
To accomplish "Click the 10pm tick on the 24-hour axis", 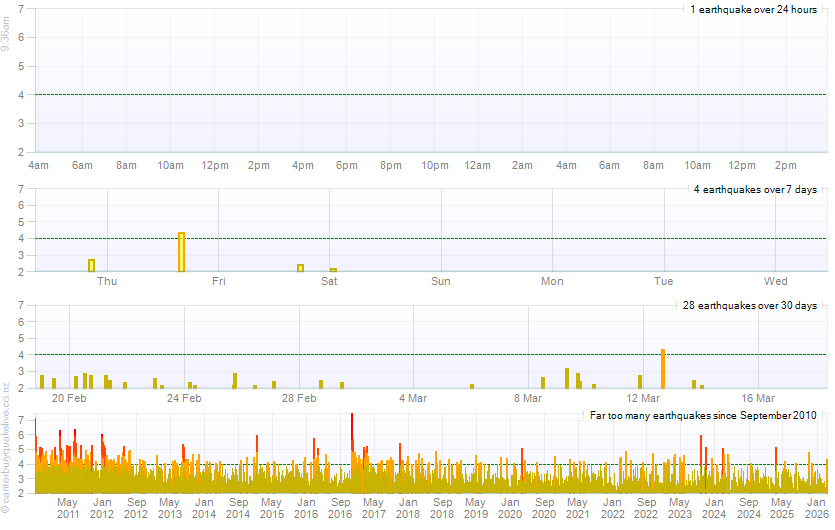I will click(434, 165).
